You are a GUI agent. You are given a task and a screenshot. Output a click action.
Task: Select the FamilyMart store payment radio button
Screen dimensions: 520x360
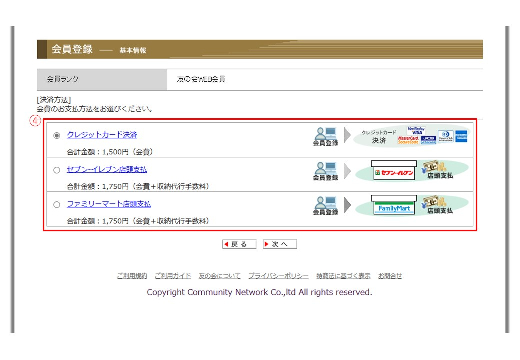pyautogui.click(x=57, y=205)
